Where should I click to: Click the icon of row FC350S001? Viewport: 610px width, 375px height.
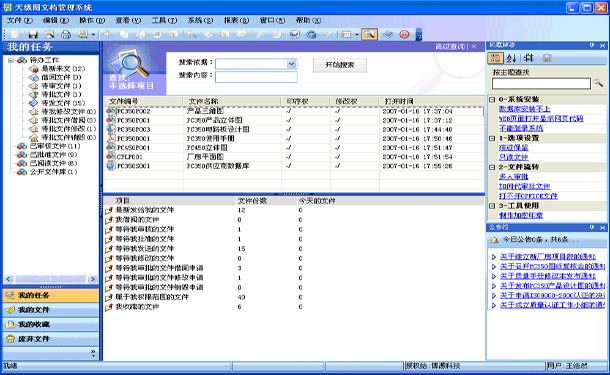click(x=111, y=166)
